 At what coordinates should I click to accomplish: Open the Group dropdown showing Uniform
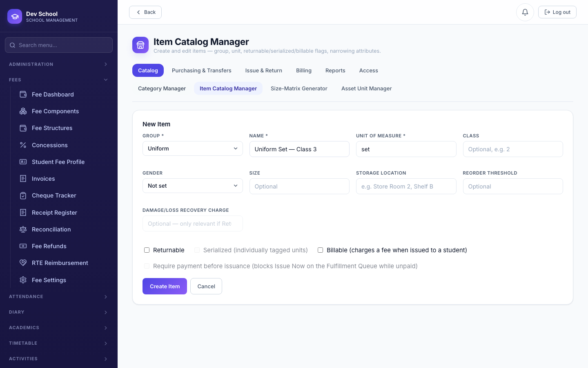tap(193, 148)
